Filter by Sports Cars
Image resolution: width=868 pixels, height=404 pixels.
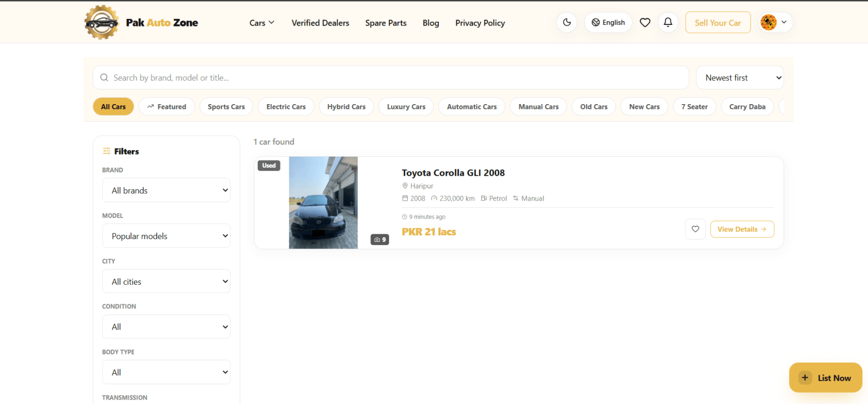tap(226, 107)
